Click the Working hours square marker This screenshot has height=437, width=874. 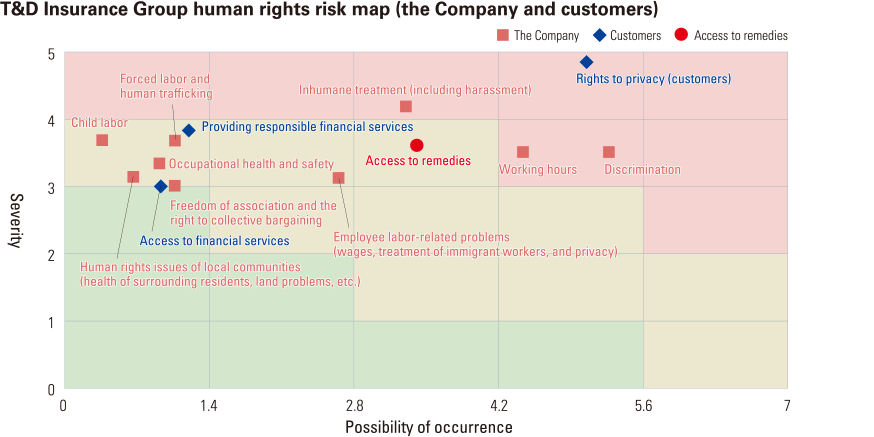pyautogui.click(x=523, y=152)
